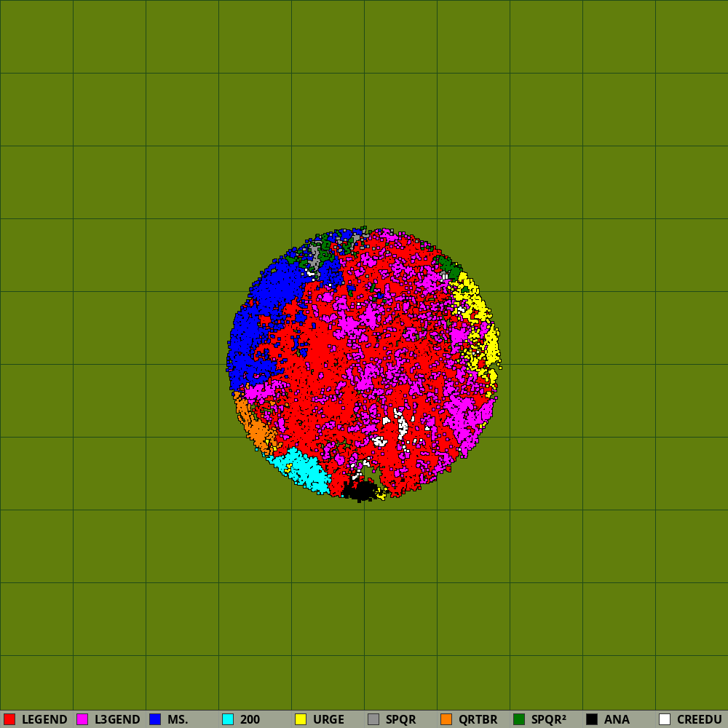Click the magenta L3GEND color swatch
The image size is (728, 728).
tap(82, 719)
